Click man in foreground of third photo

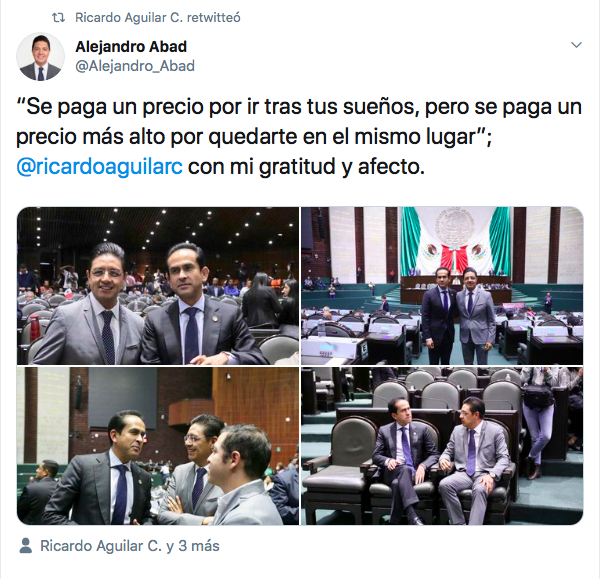point(243,476)
